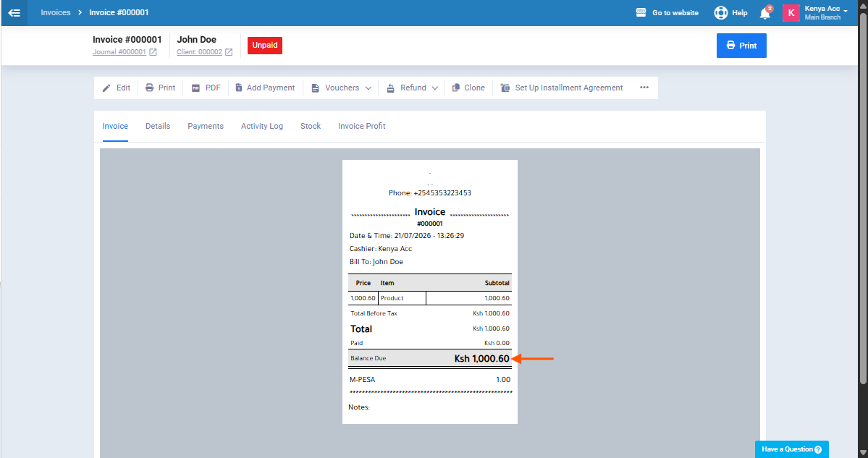Click the Add Payment label
This screenshot has height=458, width=868.
pos(271,88)
